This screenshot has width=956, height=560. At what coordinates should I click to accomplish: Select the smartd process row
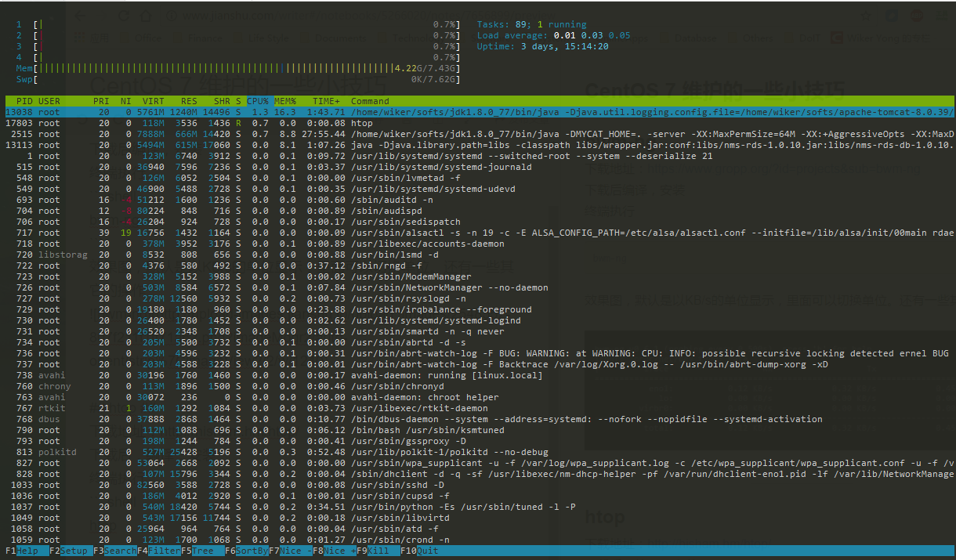pyautogui.click(x=478, y=331)
